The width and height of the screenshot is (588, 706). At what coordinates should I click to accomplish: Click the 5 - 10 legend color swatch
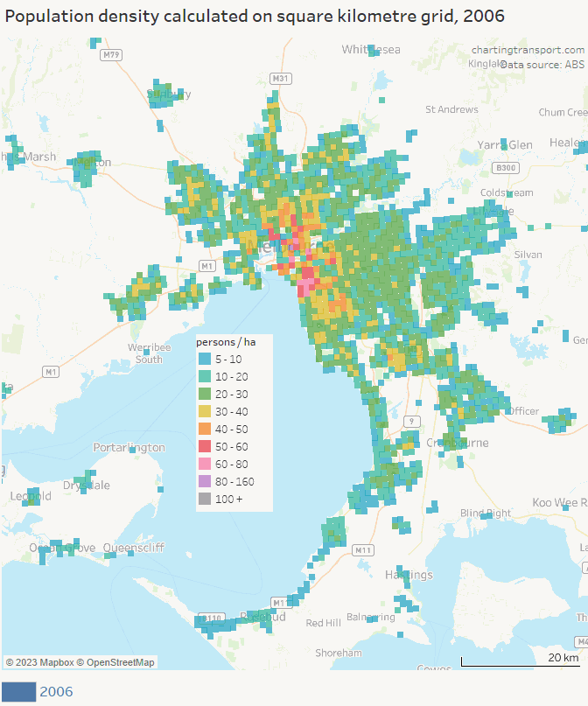click(x=204, y=359)
